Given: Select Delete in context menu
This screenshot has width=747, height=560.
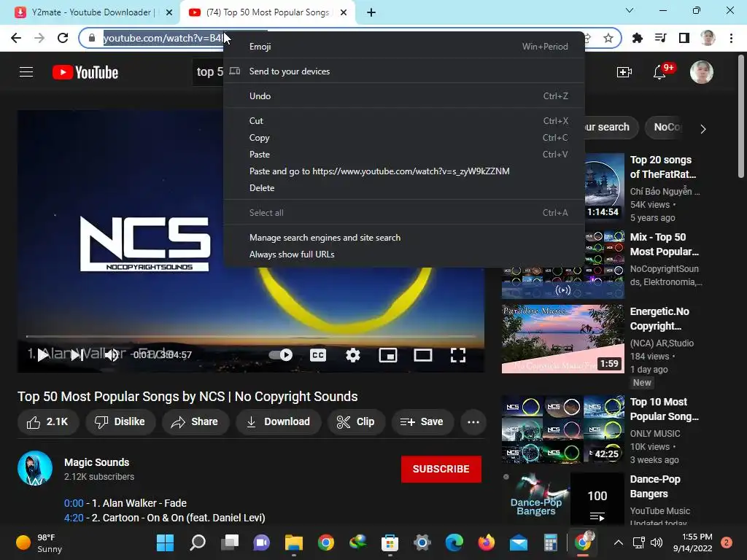Looking at the screenshot, I should [404, 187].
